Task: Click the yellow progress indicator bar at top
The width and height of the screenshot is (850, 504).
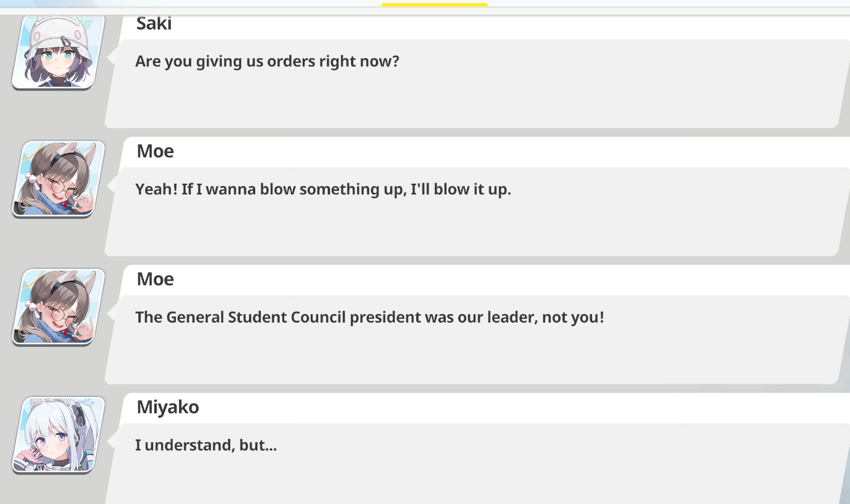Action: tap(434, 5)
